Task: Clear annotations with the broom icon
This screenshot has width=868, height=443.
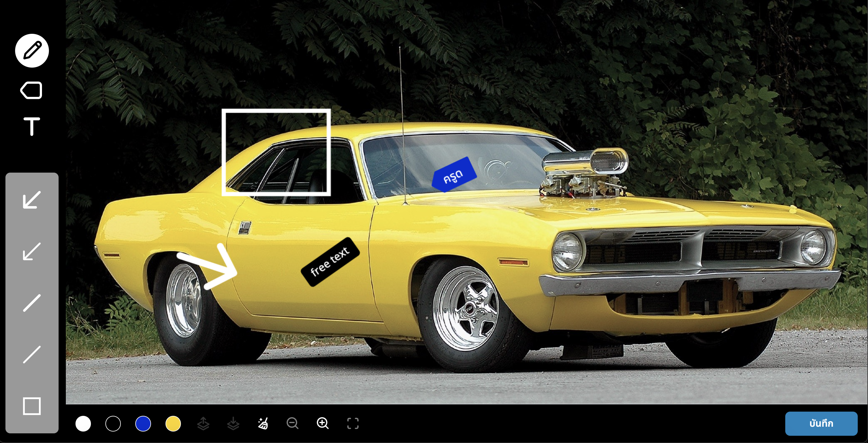Action: coord(263,423)
